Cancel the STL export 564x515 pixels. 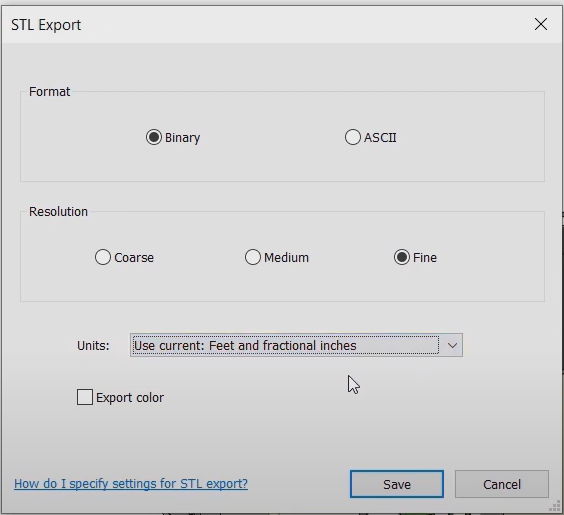[x=502, y=484]
